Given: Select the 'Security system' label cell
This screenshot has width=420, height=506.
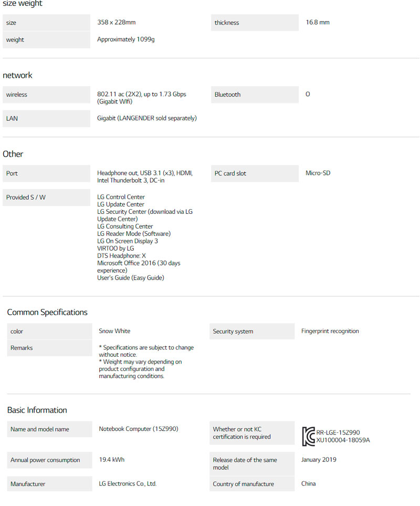Looking at the screenshot, I should click(252, 332).
